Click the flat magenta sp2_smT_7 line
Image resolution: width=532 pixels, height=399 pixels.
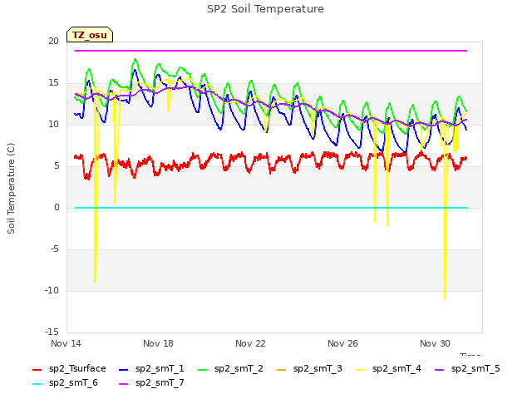pos(271,51)
